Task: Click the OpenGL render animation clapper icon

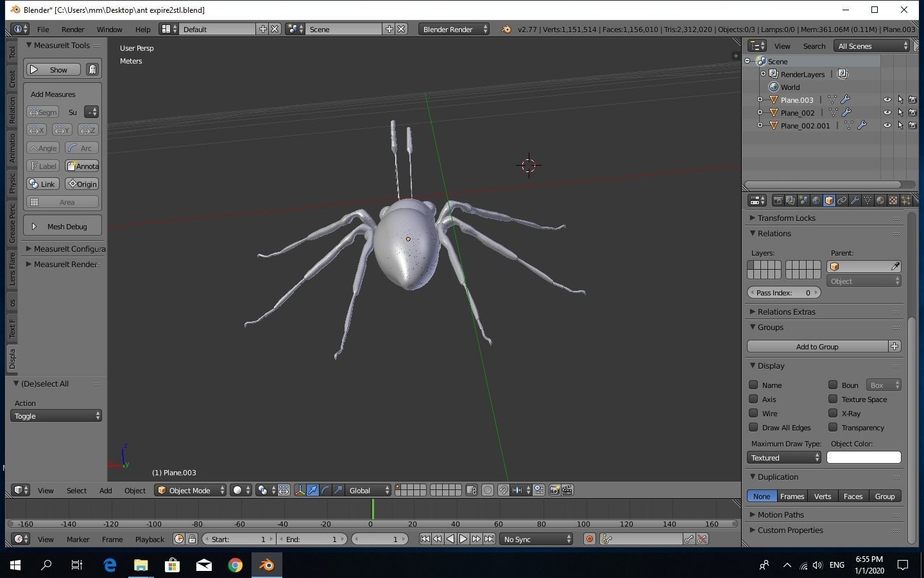Action: [567, 490]
